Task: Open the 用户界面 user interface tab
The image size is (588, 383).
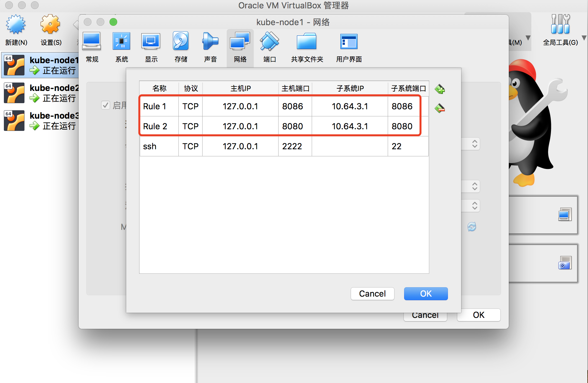Action: pos(349,48)
